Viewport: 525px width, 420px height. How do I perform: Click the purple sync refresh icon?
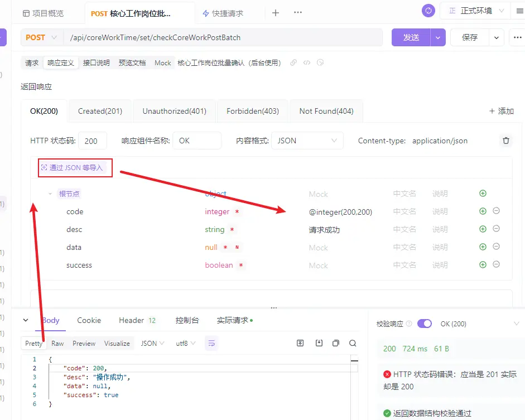tap(428, 11)
